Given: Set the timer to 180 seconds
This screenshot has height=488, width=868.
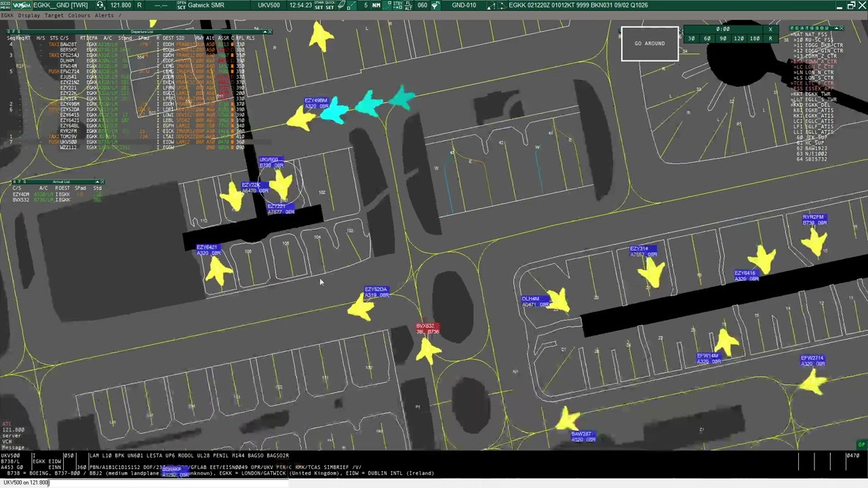Looking at the screenshot, I should click(755, 39).
